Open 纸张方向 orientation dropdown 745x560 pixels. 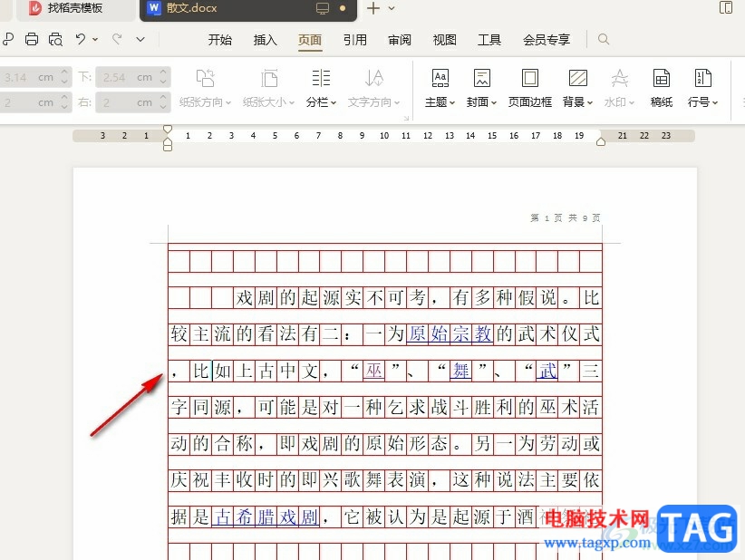coord(205,88)
